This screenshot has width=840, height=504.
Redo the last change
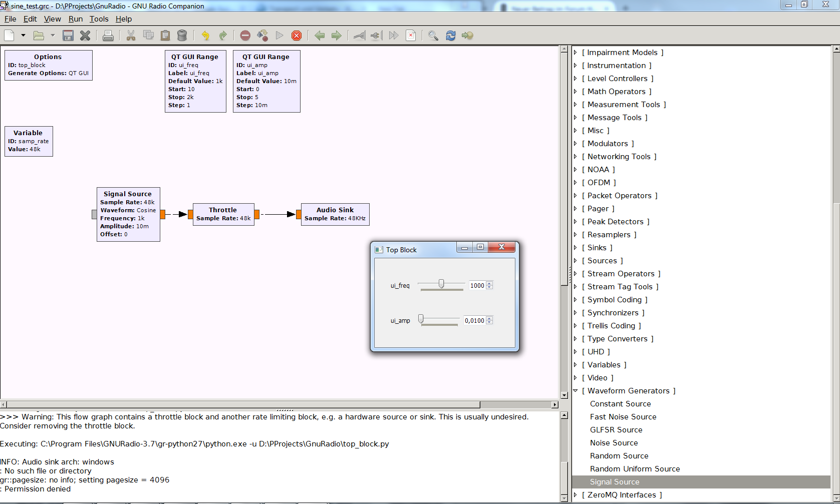(x=223, y=36)
